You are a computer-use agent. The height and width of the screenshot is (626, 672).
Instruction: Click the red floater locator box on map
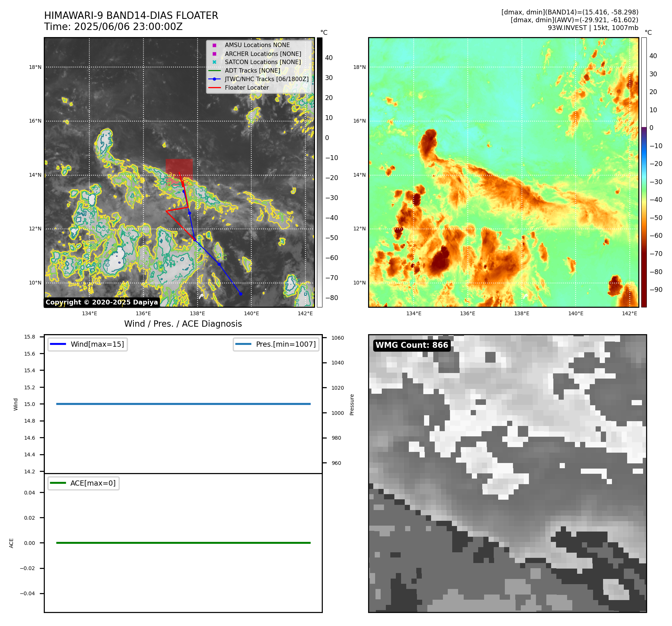179,172
